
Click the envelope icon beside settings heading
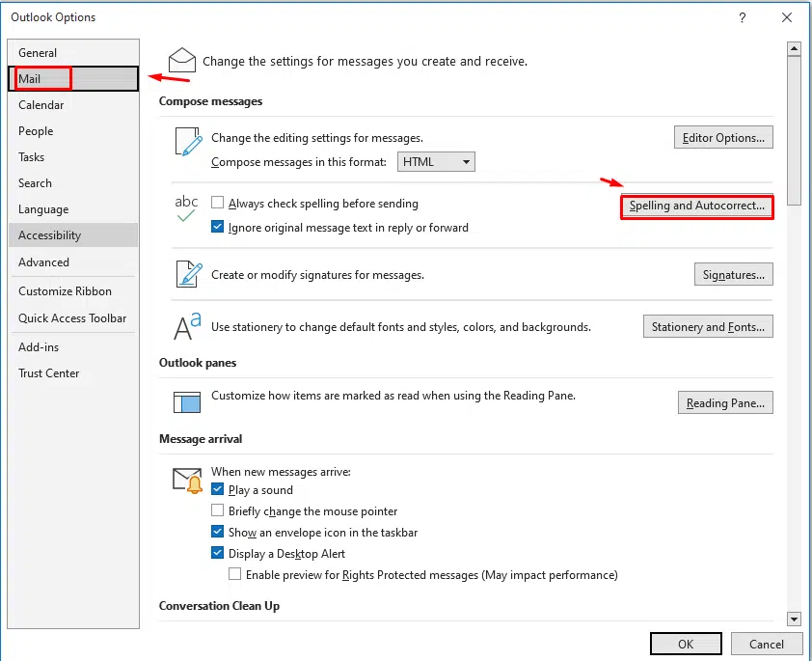click(x=181, y=60)
